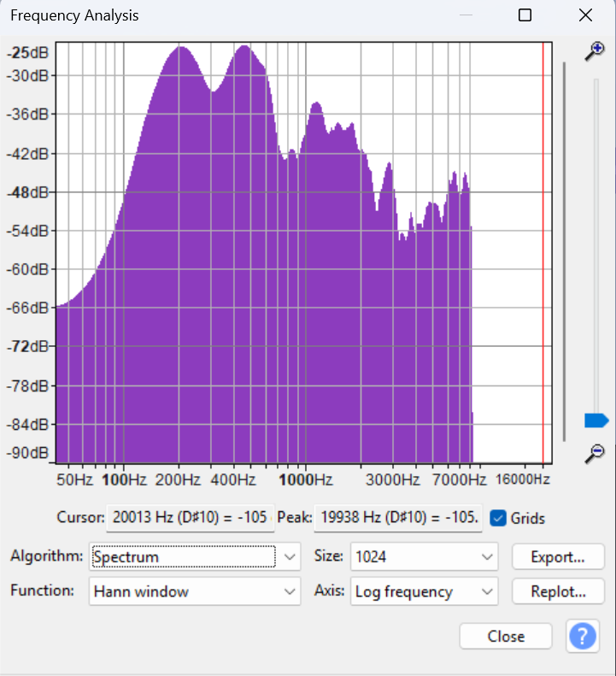616x676 pixels.
Task: Select the Peak frequency readout field
Action: click(x=398, y=518)
